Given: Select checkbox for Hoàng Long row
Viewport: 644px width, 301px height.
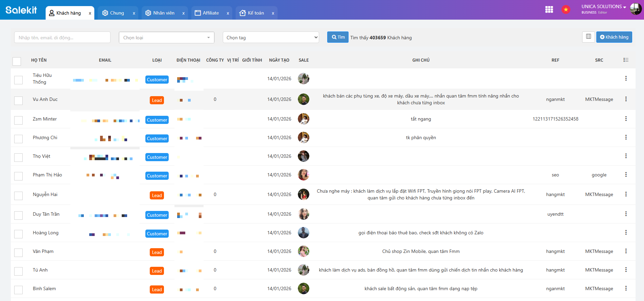Looking at the screenshot, I should (x=19, y=234).
